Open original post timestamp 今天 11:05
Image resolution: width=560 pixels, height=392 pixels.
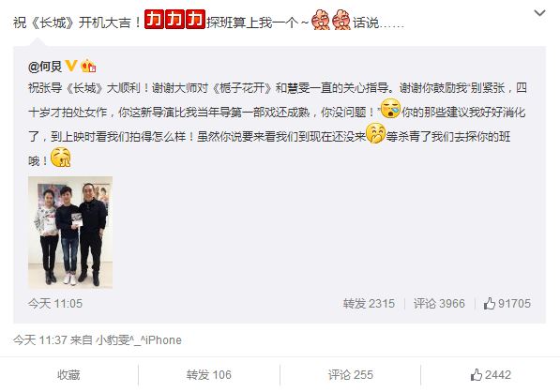click(x=55, y=304)
